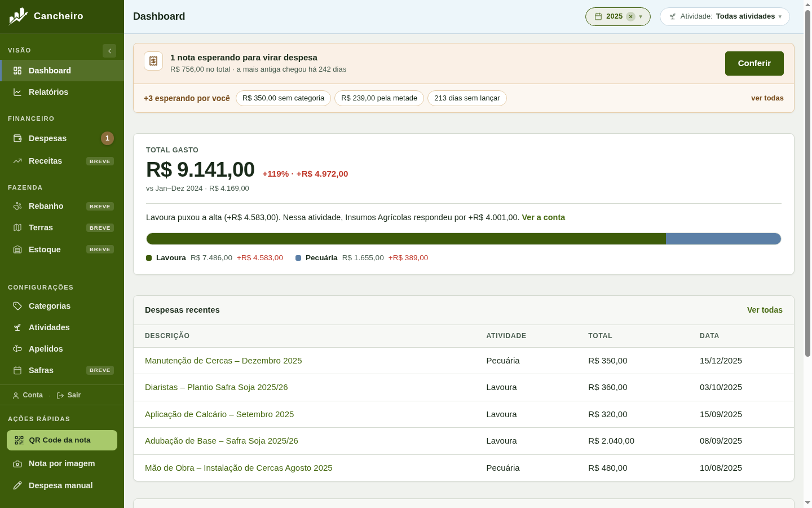Open the Atividade filter dropdown
Image resolution: width=812 pixels, height=508 pixels.
coord(725,16)
